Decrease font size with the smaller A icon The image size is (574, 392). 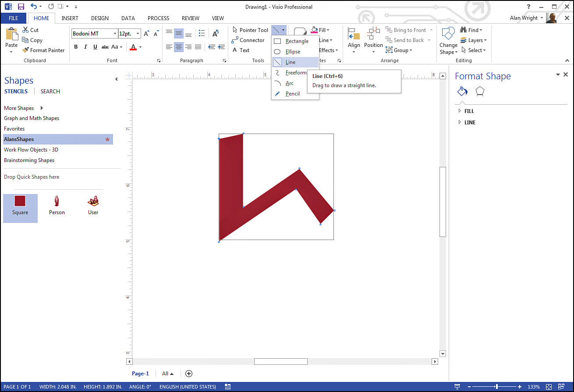(x=156, y=34)
